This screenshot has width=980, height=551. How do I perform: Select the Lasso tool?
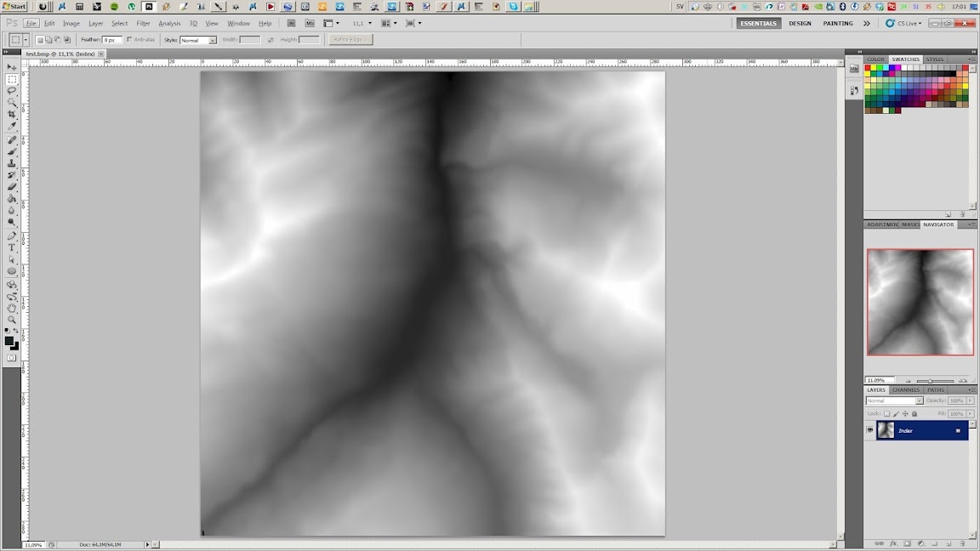11,91
